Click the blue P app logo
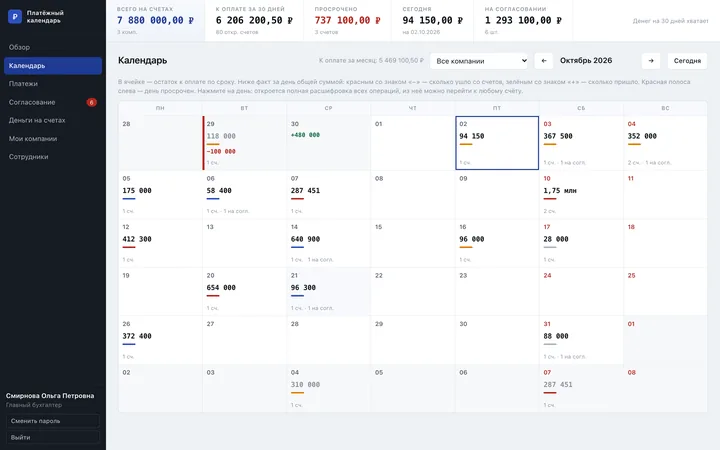 (x=15, y=17)
